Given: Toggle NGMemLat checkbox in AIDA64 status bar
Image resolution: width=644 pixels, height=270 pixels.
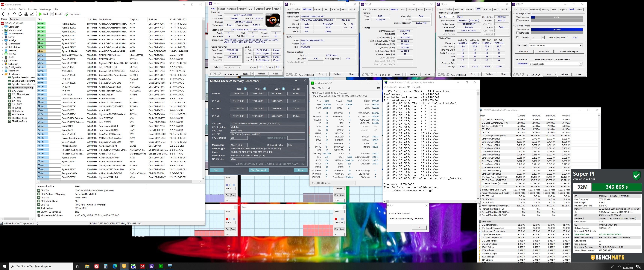Looking at the screenshot, I should (2, 223).
